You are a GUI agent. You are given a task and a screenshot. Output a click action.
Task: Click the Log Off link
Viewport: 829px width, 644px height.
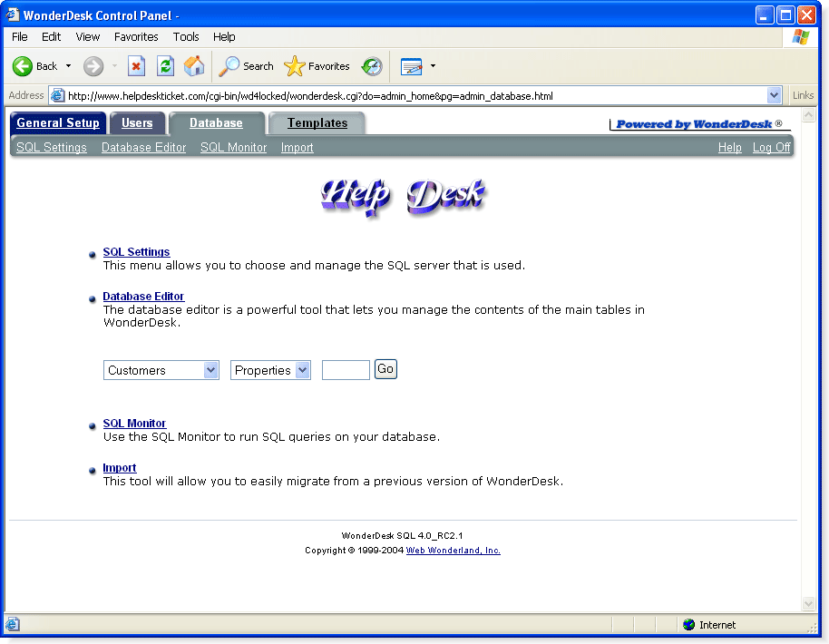click(x=771, y=148)
